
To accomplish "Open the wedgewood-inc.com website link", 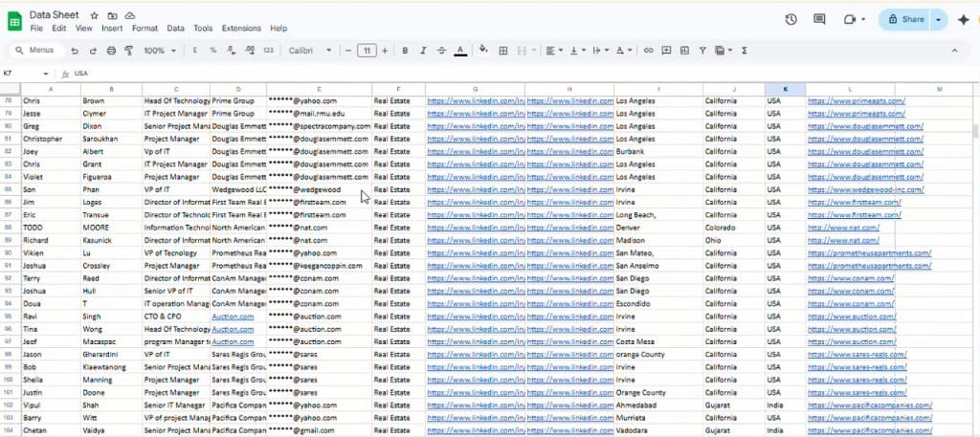I will pos(865,189).
